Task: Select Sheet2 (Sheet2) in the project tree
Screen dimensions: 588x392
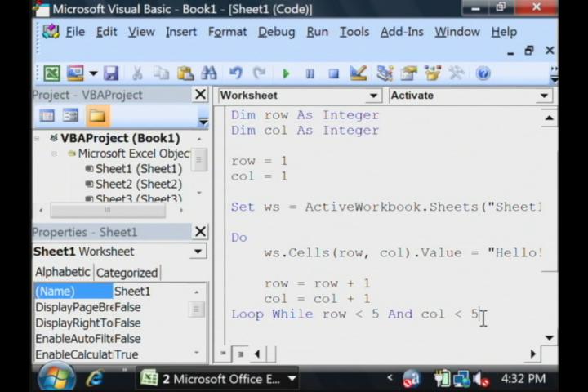Action: [138, 184]
